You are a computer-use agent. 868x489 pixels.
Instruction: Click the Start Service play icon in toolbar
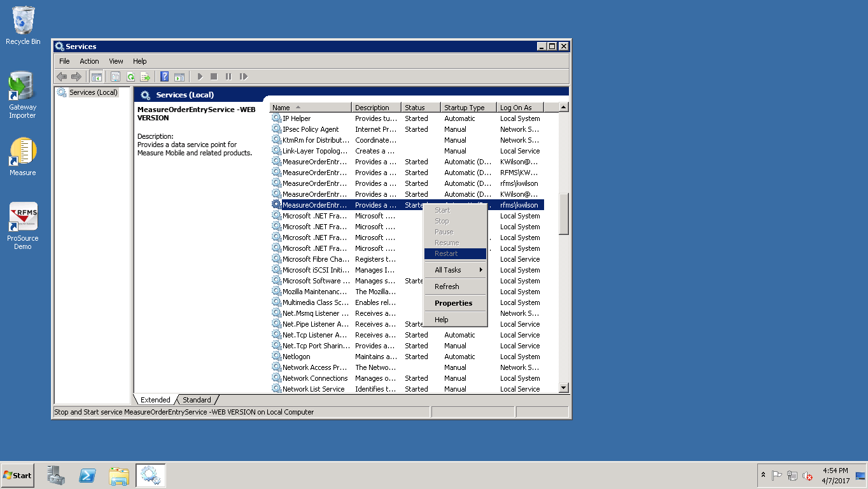[x=200, y=76]
